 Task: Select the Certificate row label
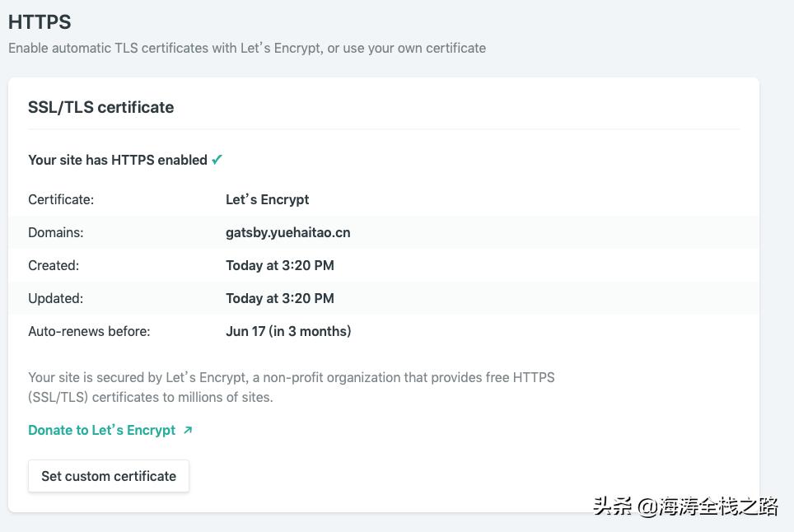[61, 199]
